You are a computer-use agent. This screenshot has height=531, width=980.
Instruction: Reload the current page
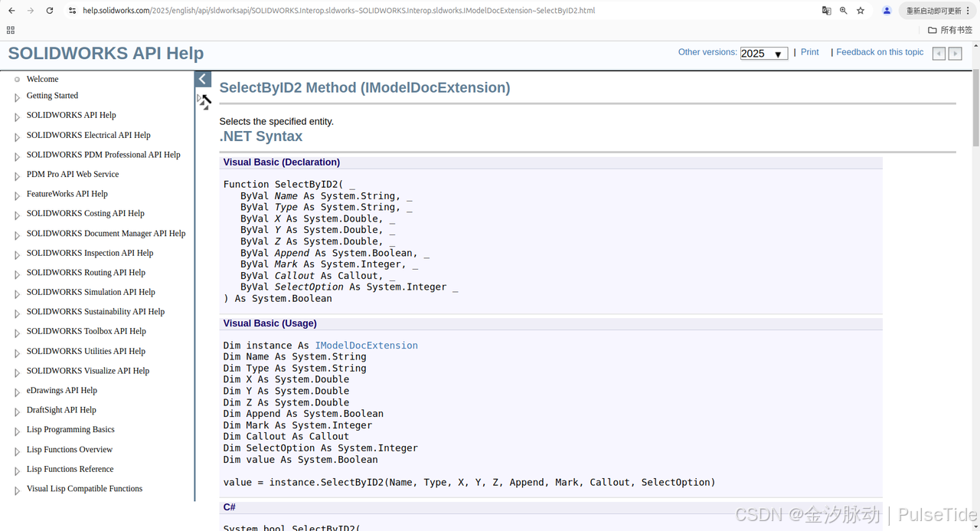click(x=50, y=11)
